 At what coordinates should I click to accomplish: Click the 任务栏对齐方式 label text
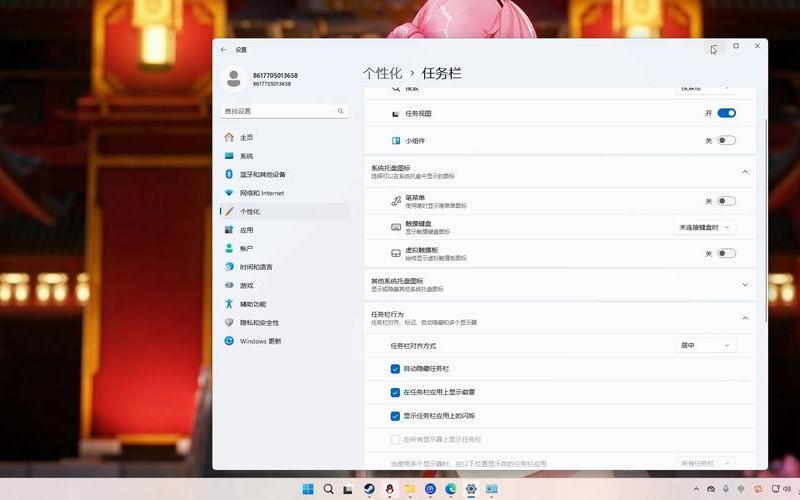413,346
